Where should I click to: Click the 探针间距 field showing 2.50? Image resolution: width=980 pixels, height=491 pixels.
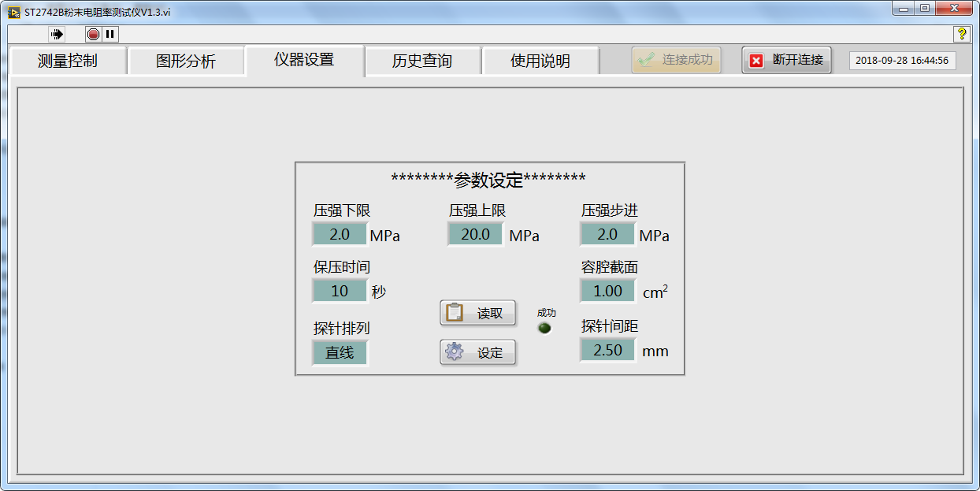pyautogui.click(x=607, y=350)
